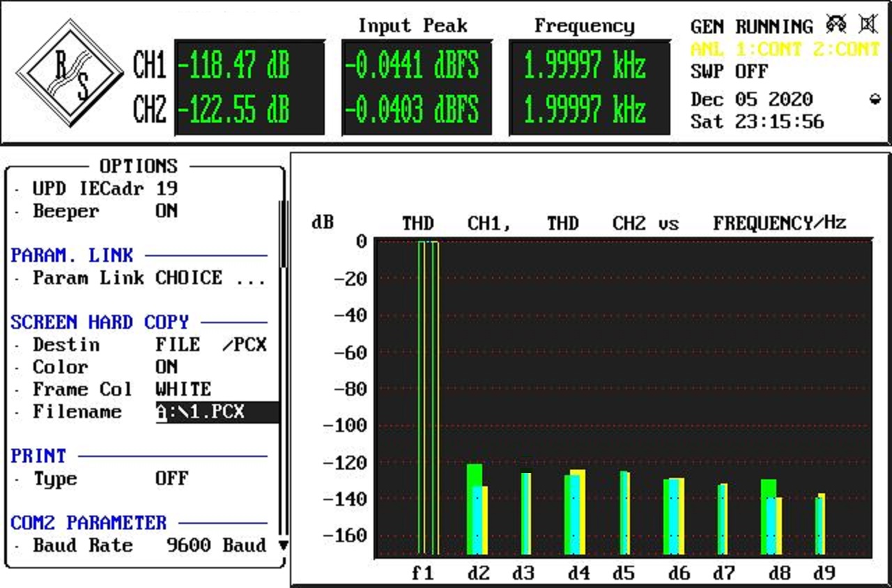Image resolution: width=892 pixels, height=588 pixels.
Task: Click the d6 harmonic bar
Action: (674, 516)
